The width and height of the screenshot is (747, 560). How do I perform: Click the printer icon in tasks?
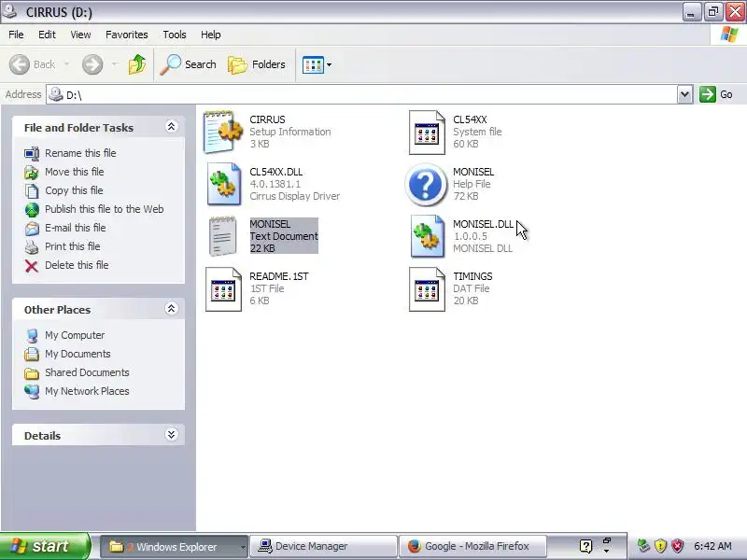pyautogui.click(x=32, y=246)
